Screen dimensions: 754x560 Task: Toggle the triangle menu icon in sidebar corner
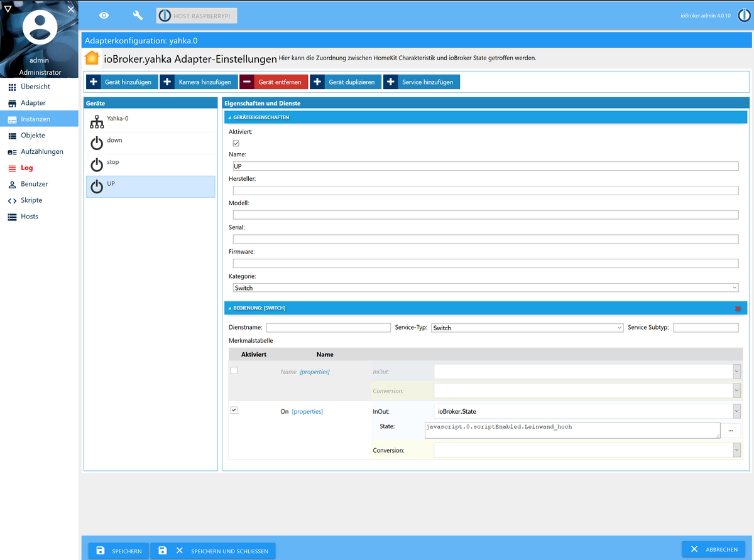[x=8, y=9]
